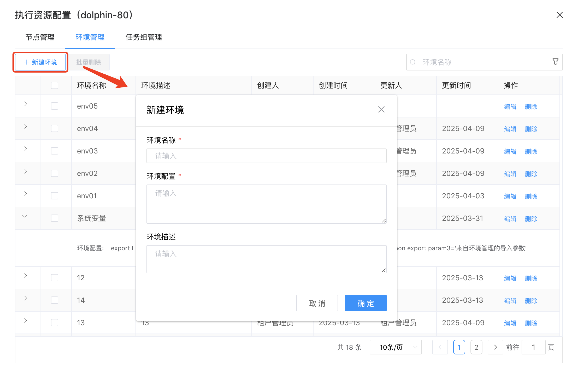The width and height of the screenshot is (578, 392).
Task: Switch to the 任务组管理 tab
Action: (x=144, y=37)
